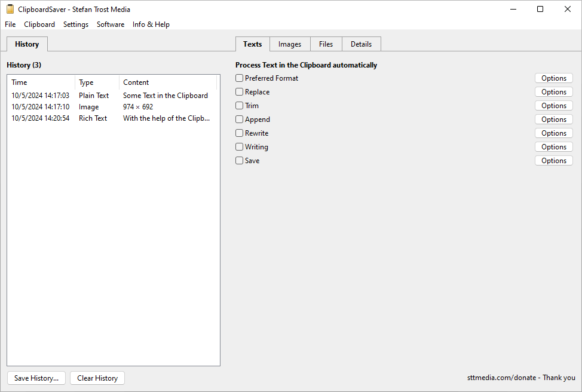The height and width of the screenshot is (392, 582).
Task: Maximize the ClipboardSaver window
Action: [x=540, y=9]
